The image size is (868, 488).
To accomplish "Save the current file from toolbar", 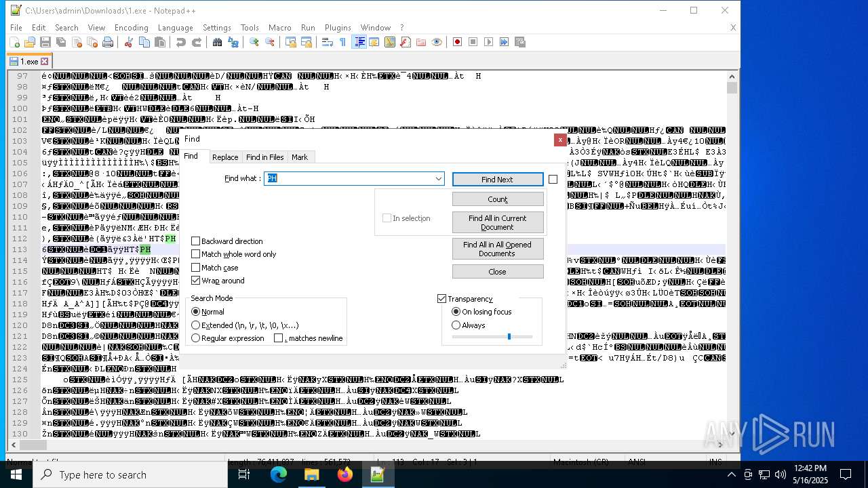I will 45,42.
